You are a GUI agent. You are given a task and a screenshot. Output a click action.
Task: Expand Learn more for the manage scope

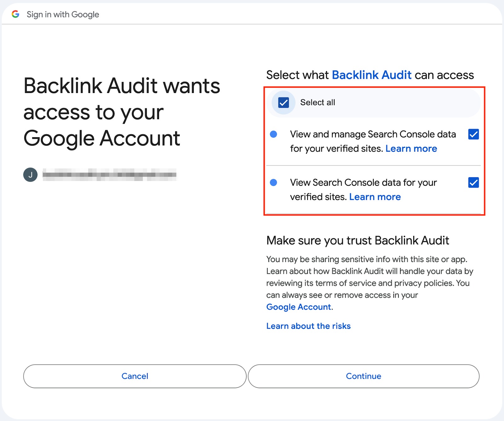[x=411, y=149]
